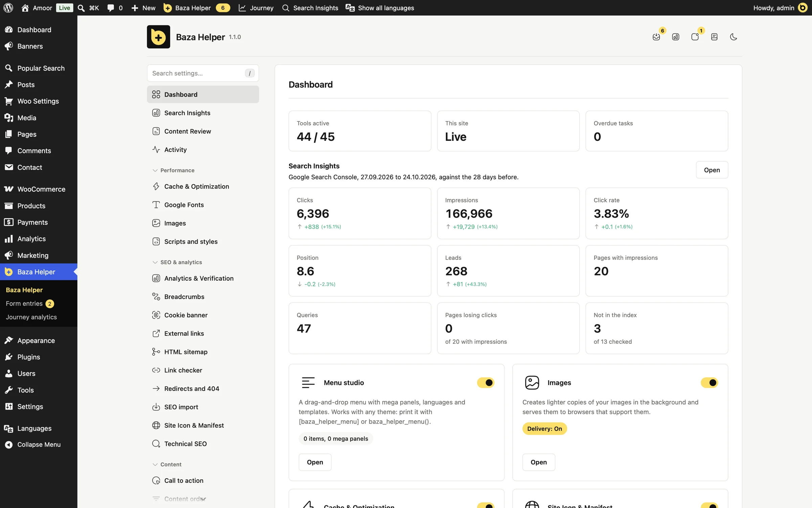The width and height of the screenshot is (812, 508).
Task: Open Languages in WordPress menu
Action: (39, 428)
